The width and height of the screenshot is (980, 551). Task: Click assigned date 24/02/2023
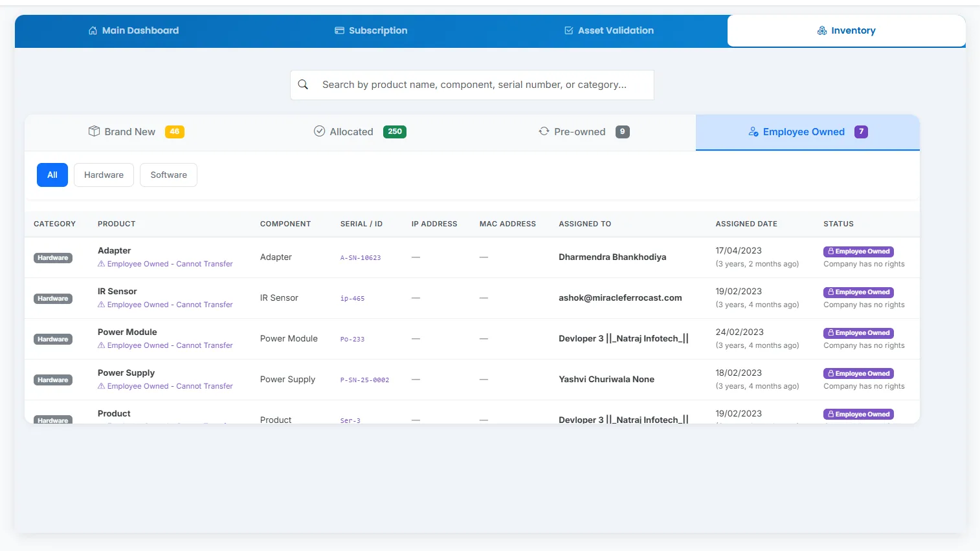click(739, 332)
